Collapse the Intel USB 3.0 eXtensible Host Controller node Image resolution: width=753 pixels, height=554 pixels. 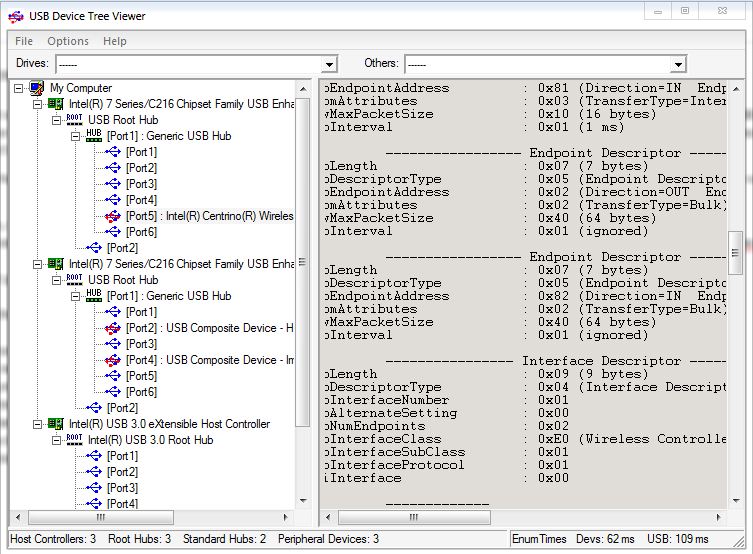pyautogui.click(x=38, y=424)
